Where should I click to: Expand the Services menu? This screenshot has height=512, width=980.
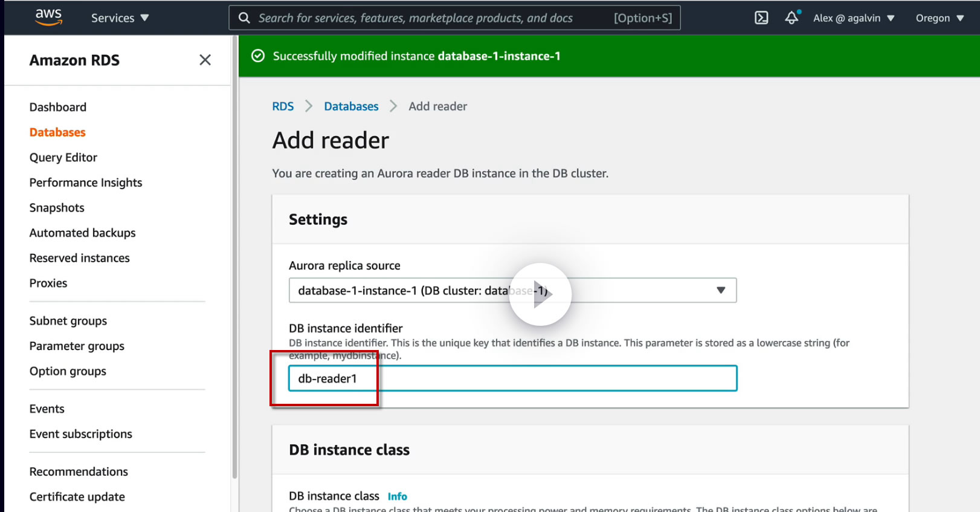(x=120, y=18)
